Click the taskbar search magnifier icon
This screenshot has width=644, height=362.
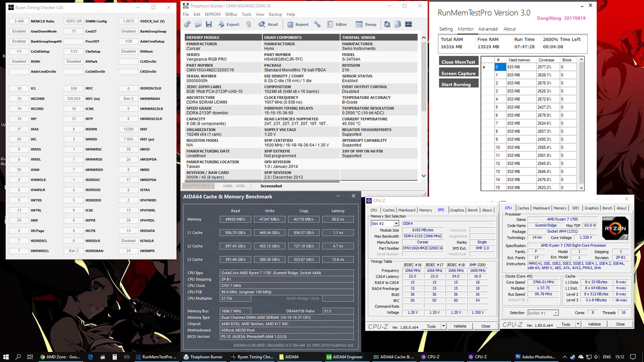point(19,356)
